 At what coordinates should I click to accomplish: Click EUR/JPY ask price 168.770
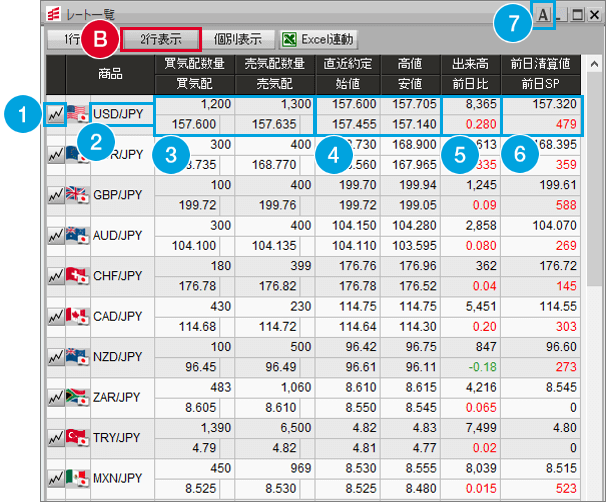click(x=274, y=165)
